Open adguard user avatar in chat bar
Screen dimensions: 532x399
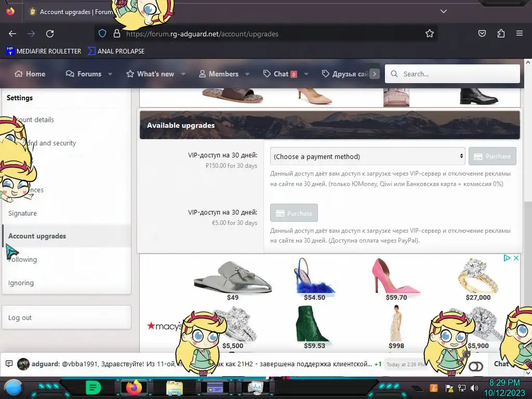(23, 364)
